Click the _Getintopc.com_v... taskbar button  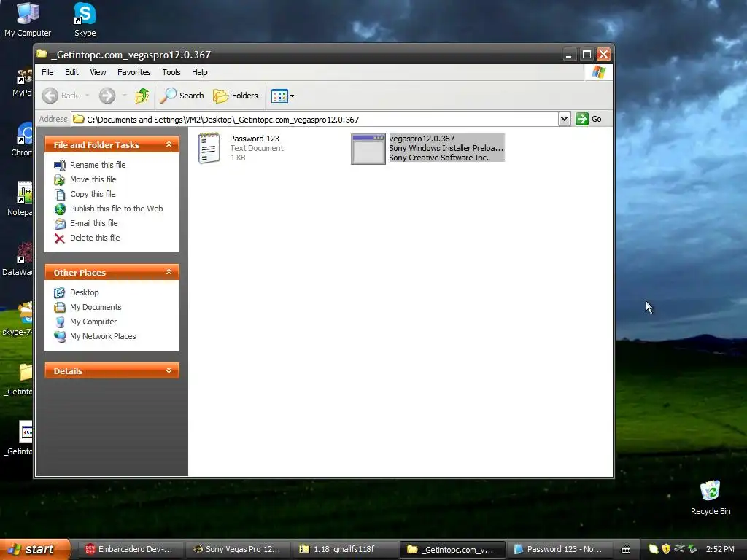[452, 550]
